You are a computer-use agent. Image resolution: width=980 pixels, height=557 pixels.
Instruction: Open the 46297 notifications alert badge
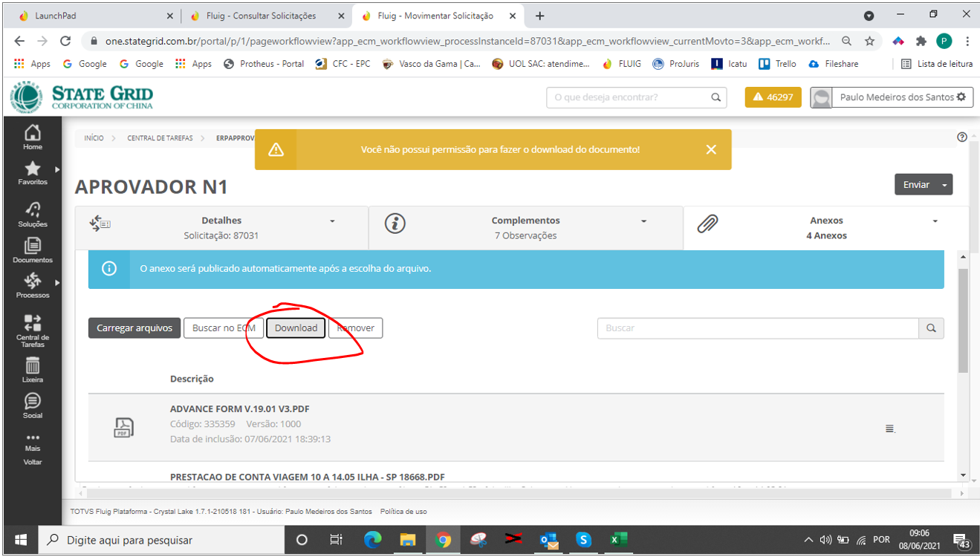(x=773, y=97)
